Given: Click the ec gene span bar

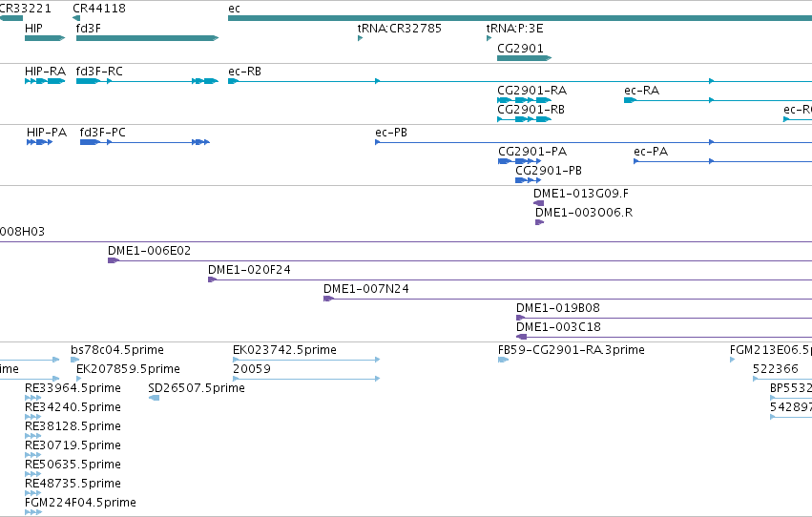Looking at the screenshot, I should [x=520, y=18].
